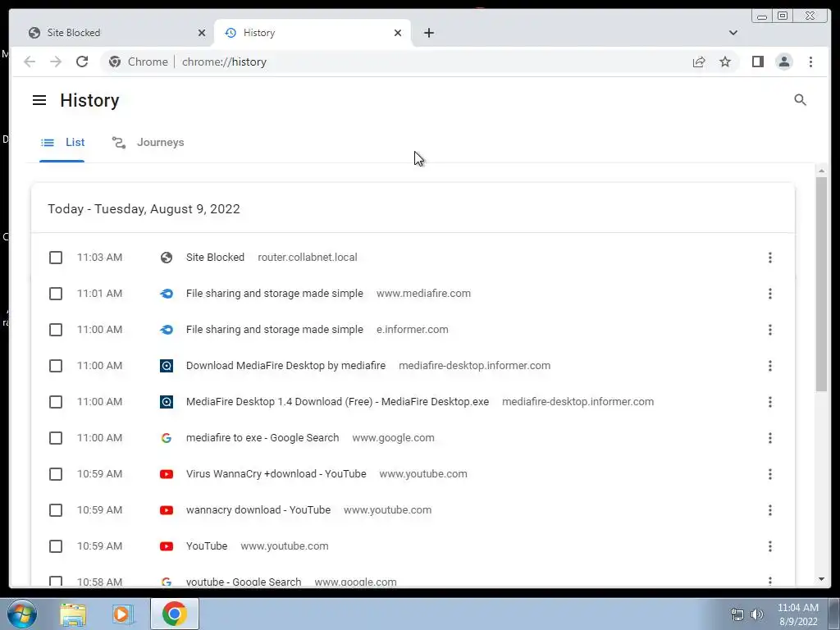The height and width of the screenshot is (630, 840).
Task: Open the taskbar clock showing 11:04 AM
Action: 797,614
